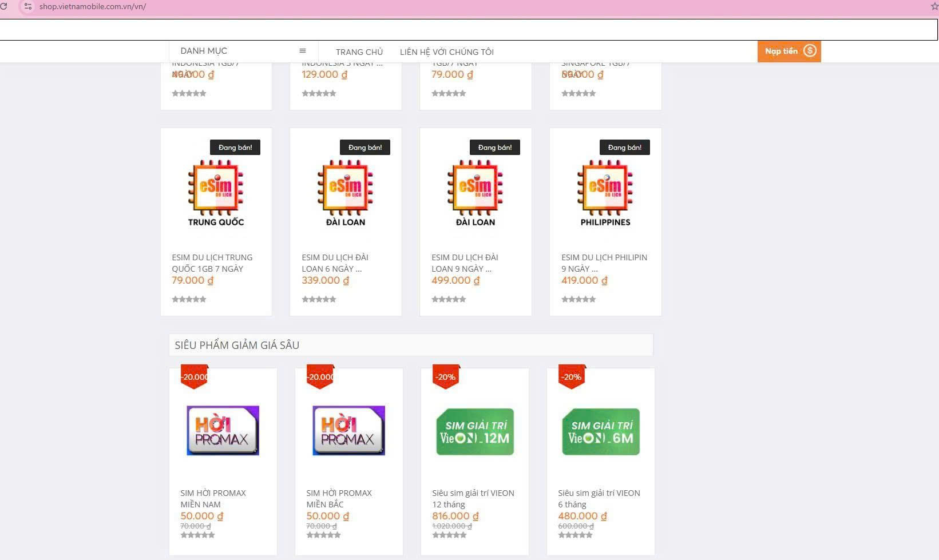The image size is (939, 560).
Task: Click the dollar coin icon on Nạp tiền
Action: (810, 51)
